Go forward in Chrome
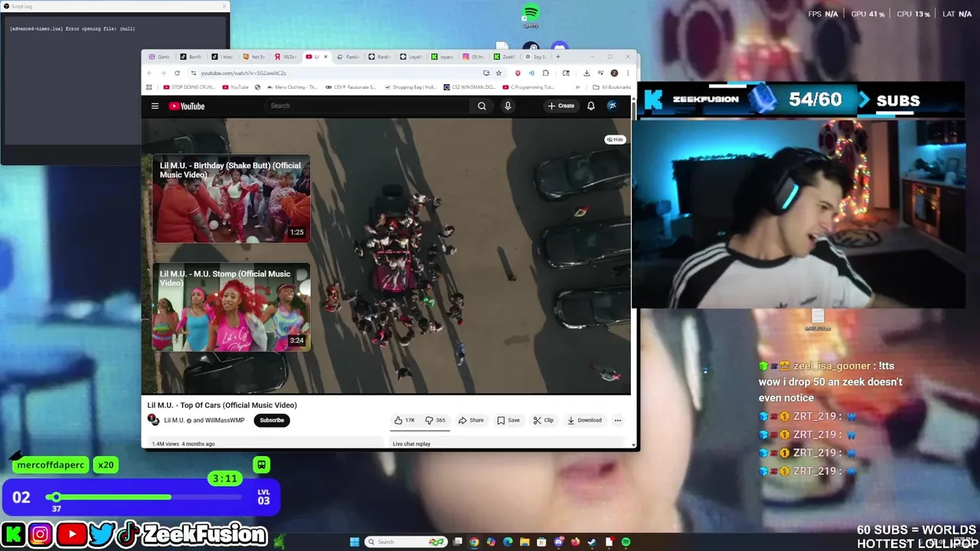This screenshot has width=980, height=551. (x=163, y=73)
